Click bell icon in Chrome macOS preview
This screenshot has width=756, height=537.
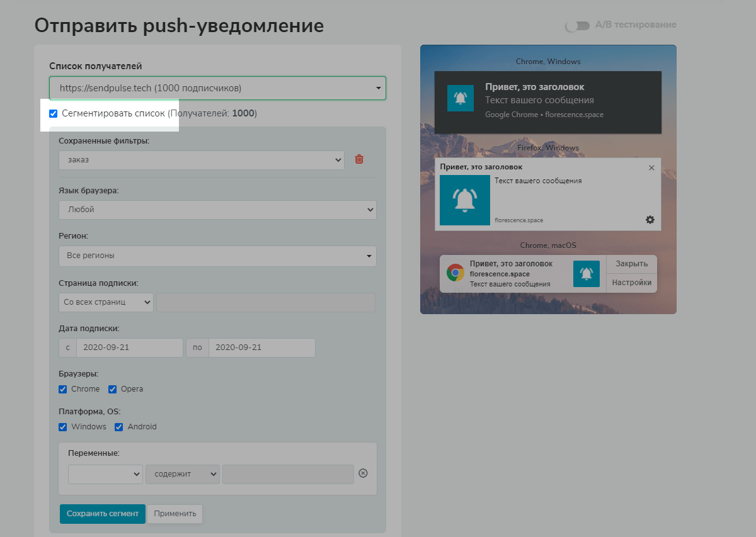[x=587, y=274]
